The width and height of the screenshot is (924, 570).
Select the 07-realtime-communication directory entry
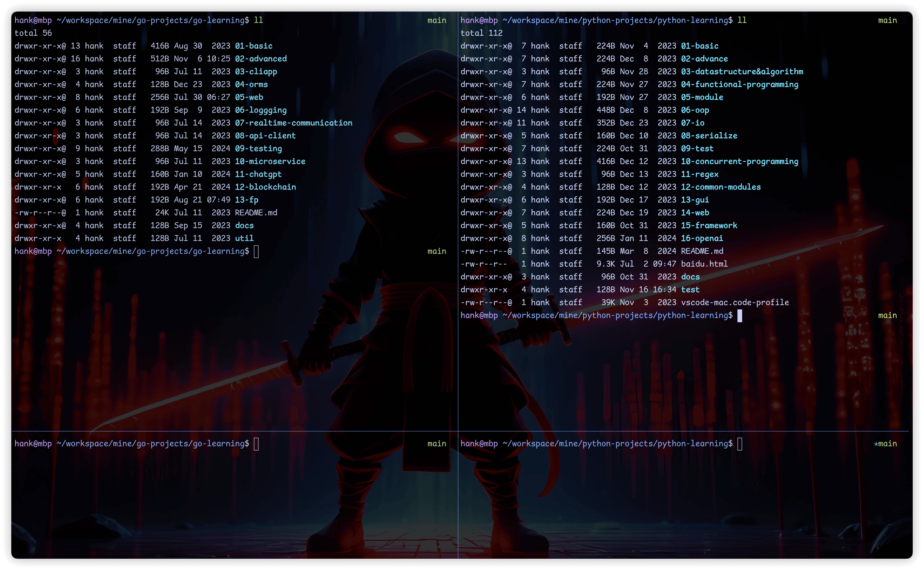(293, 123)
